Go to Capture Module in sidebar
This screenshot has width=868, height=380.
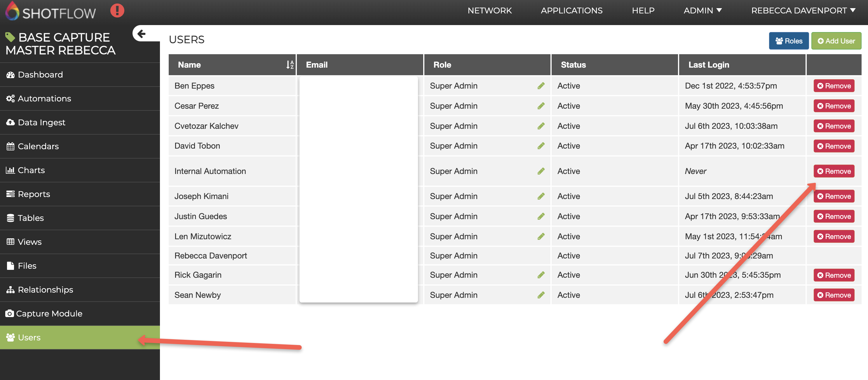tap(49, 313)
